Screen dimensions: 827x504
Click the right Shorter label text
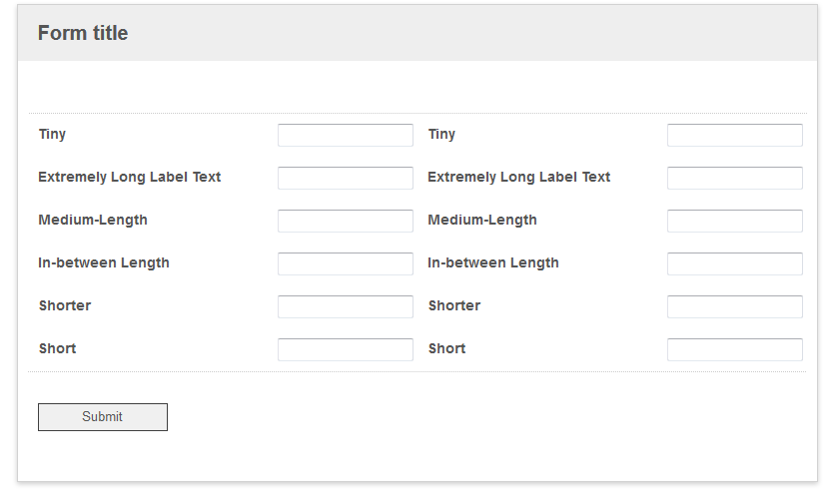[454, 305]
